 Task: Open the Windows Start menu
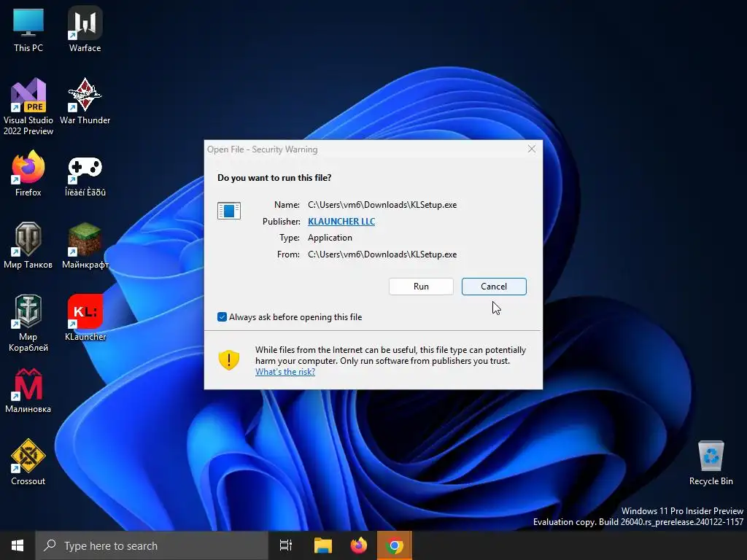tap(18, 545)
